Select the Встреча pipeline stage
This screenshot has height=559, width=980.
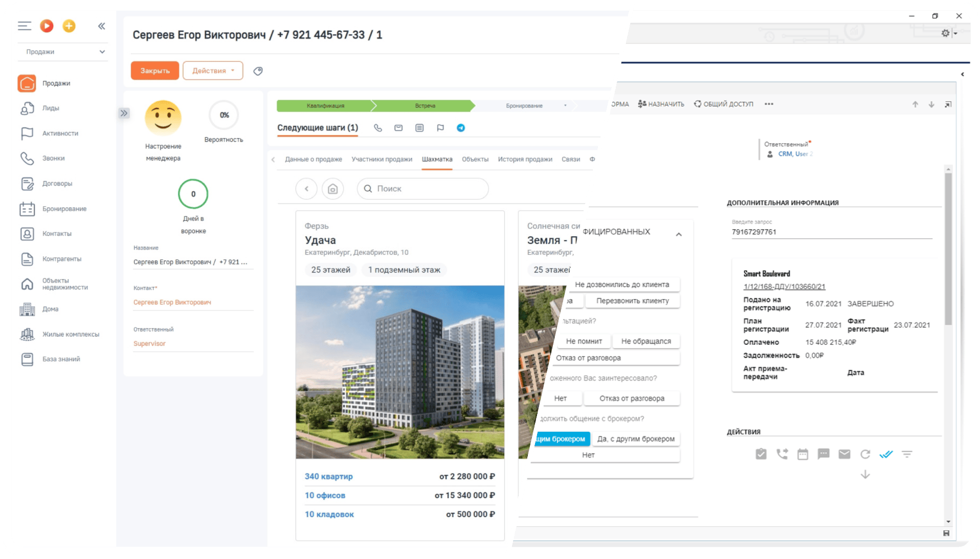pyautogui.click(x=425, y=106)
